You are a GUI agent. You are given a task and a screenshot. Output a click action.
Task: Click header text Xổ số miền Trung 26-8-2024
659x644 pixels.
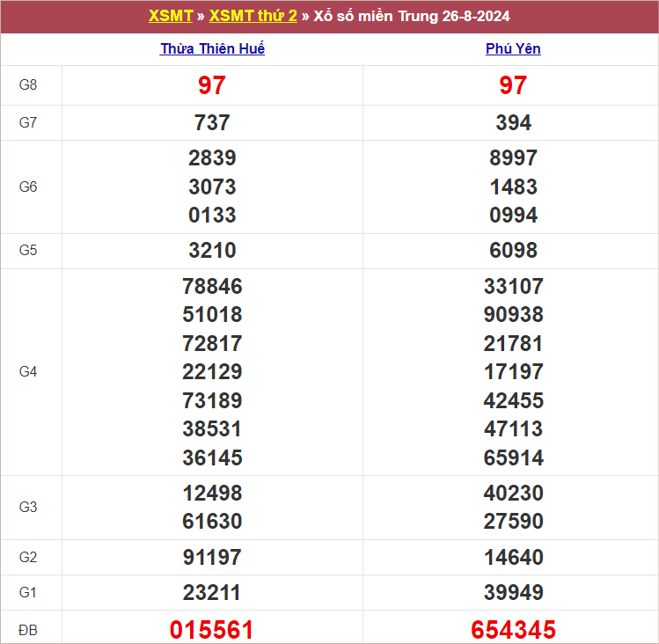click(412, 16)
